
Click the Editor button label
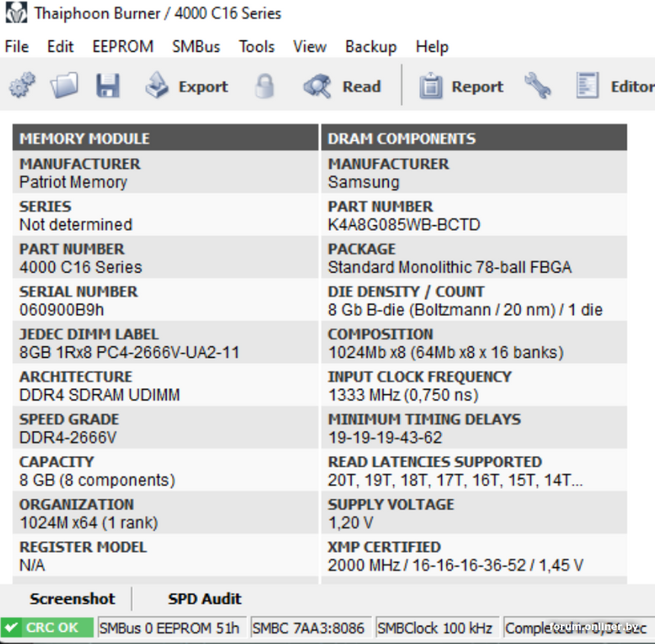tap(632, 87)
